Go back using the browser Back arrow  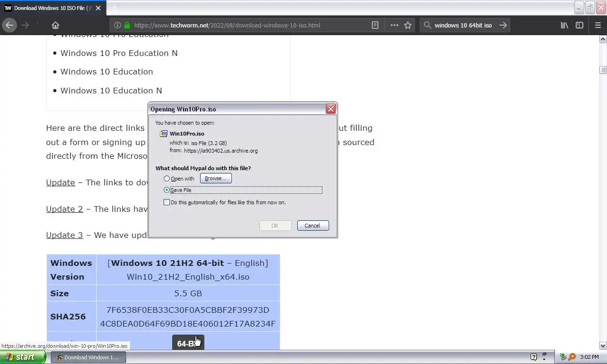(9, 25)
